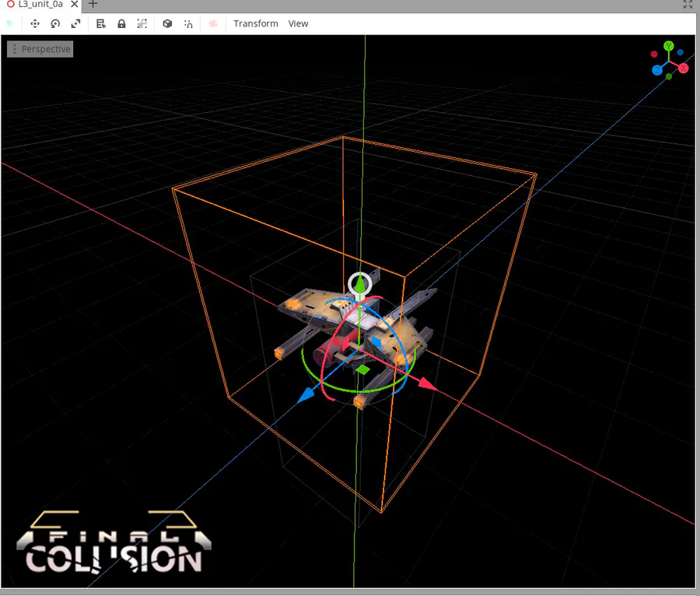
Task: Add a new scene tab with plus
Action: point(93,5)
